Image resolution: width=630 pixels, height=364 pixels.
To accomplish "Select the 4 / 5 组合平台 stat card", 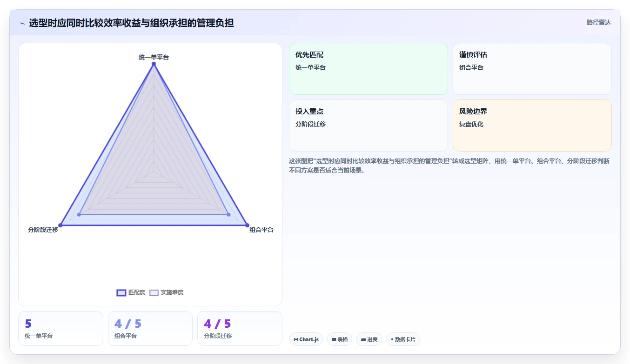I will click(150, 328).
